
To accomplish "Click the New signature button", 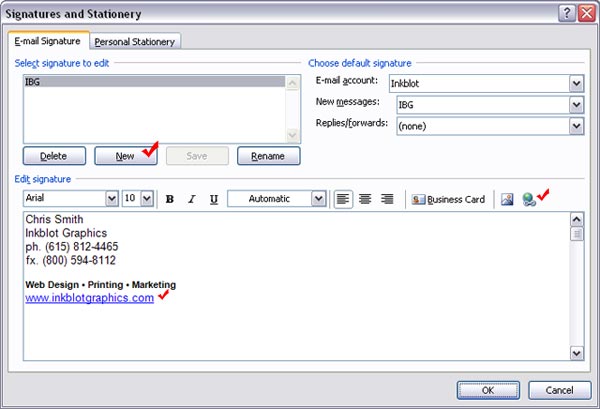I will (126, 156).
